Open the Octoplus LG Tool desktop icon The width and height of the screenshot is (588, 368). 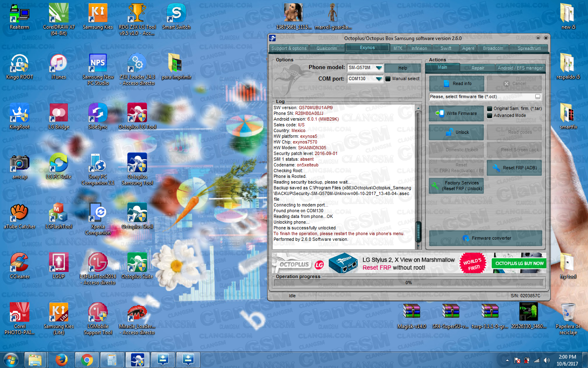point(137,116)
